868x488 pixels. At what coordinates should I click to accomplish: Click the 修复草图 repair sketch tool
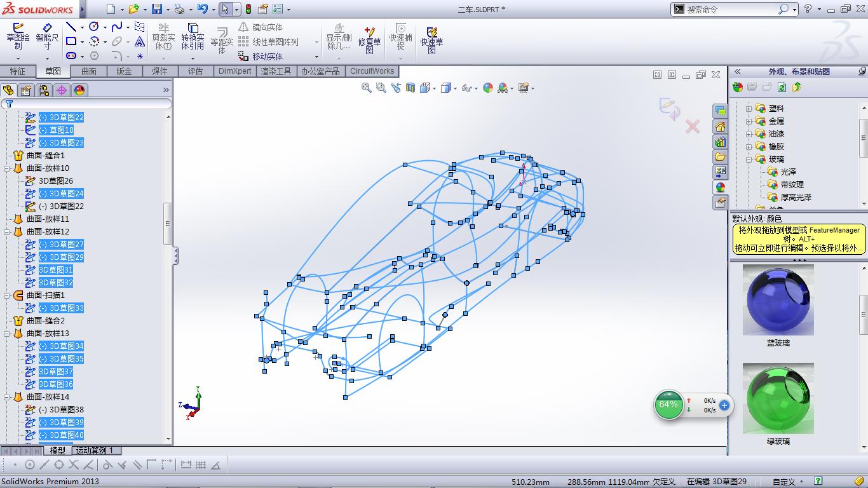click(369, 39)
